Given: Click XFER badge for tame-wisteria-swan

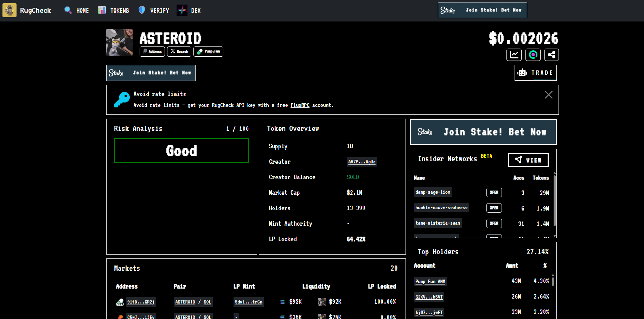Looking at the screenshot, I should click(494, 223).
